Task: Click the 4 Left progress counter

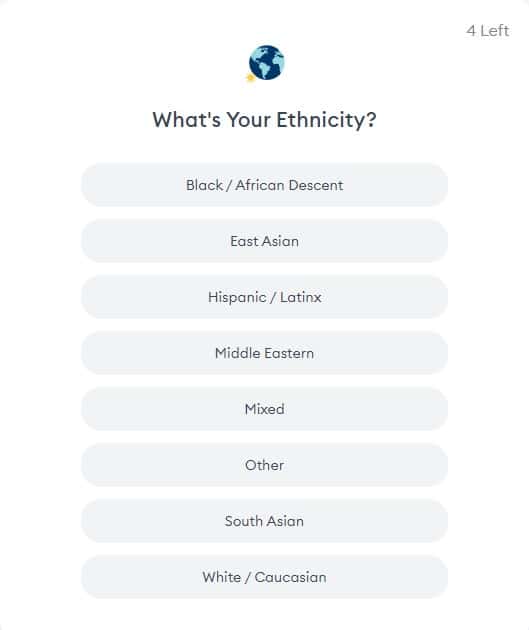Action: (487, 31)
